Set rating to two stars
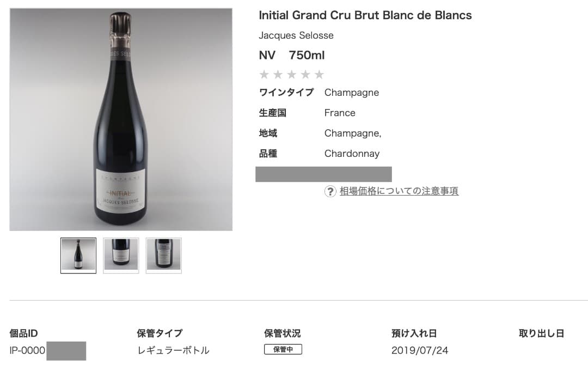Viewport: 588px width, 365px height. click(278, 75)
